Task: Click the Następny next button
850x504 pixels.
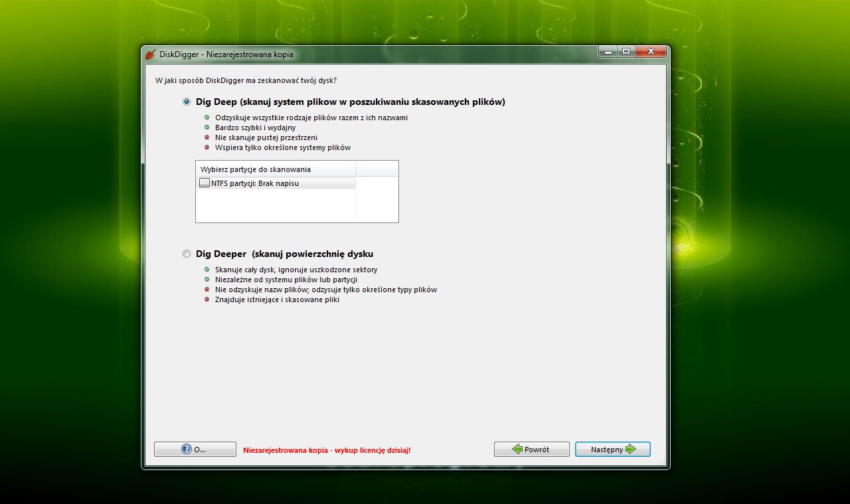Action: click(613, 450)
